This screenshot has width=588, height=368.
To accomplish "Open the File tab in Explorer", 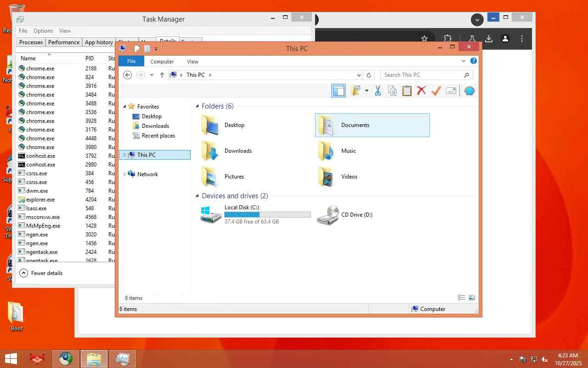I will (x=131, y=61).
